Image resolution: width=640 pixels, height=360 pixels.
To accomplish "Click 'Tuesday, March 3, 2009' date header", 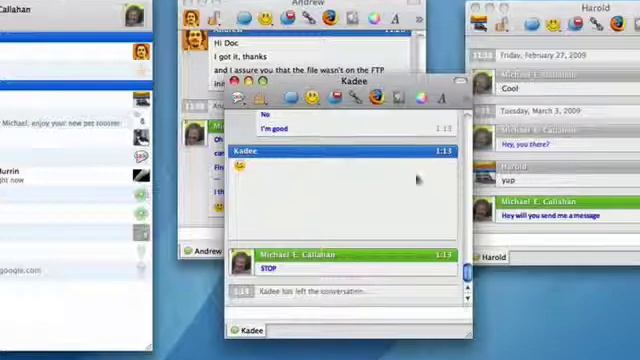I will (x=540, y=111).
